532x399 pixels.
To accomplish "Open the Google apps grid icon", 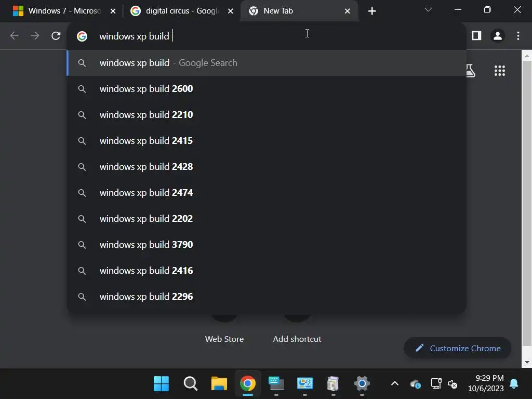I will (x=499, y=71).
